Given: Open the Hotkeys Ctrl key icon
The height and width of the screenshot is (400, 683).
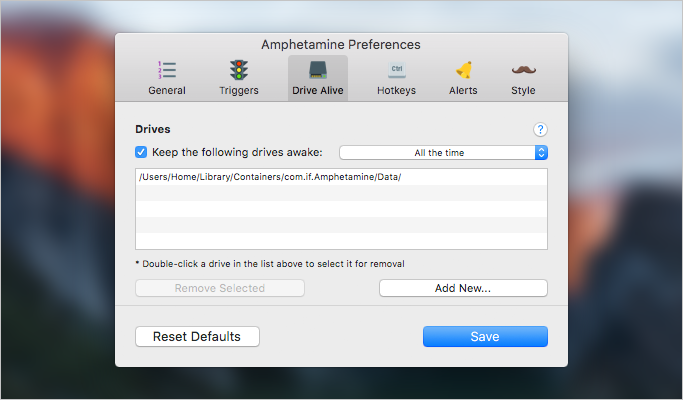Looking at the screenshot, I should coord(396,70).
